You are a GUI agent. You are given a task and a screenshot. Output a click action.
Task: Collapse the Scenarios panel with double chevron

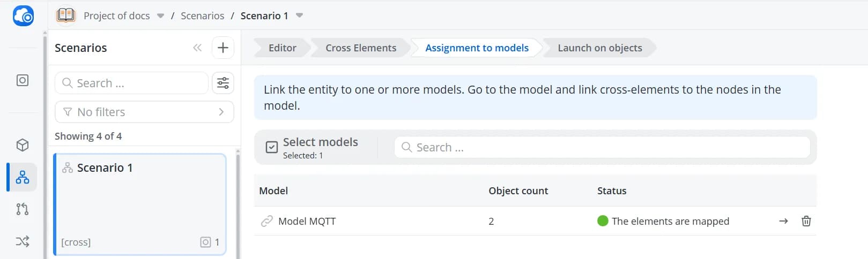197,48
